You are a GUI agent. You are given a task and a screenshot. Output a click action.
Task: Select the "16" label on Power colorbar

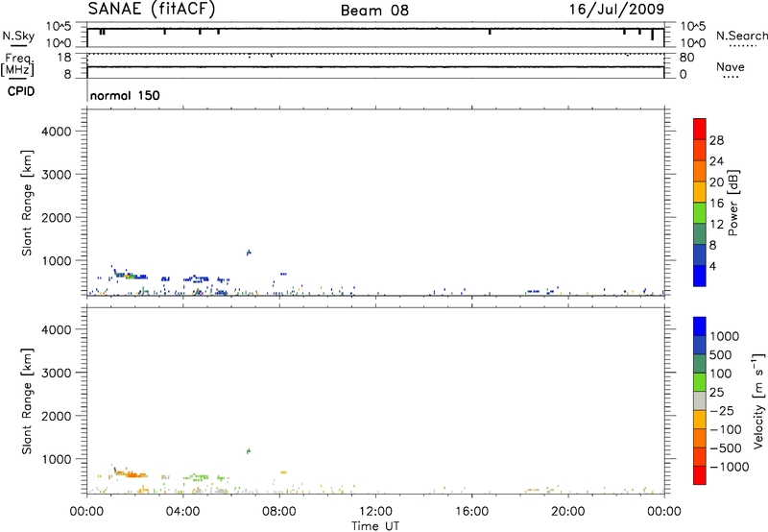[716, 204]
